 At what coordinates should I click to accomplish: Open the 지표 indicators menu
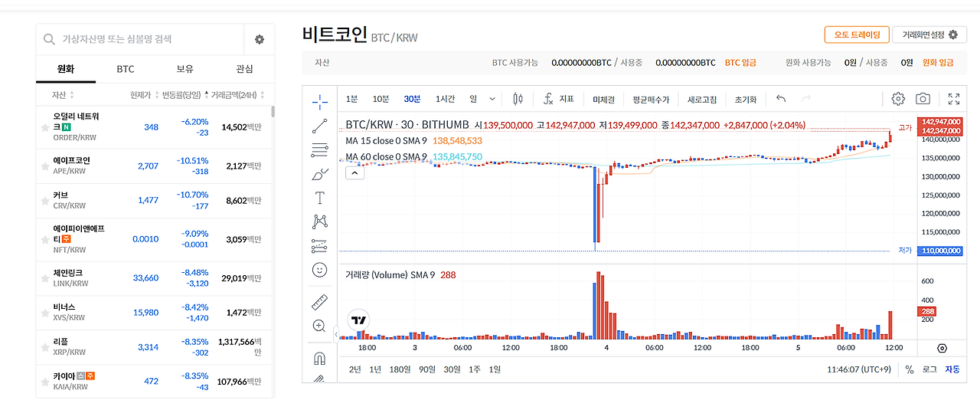click(559, 99)
